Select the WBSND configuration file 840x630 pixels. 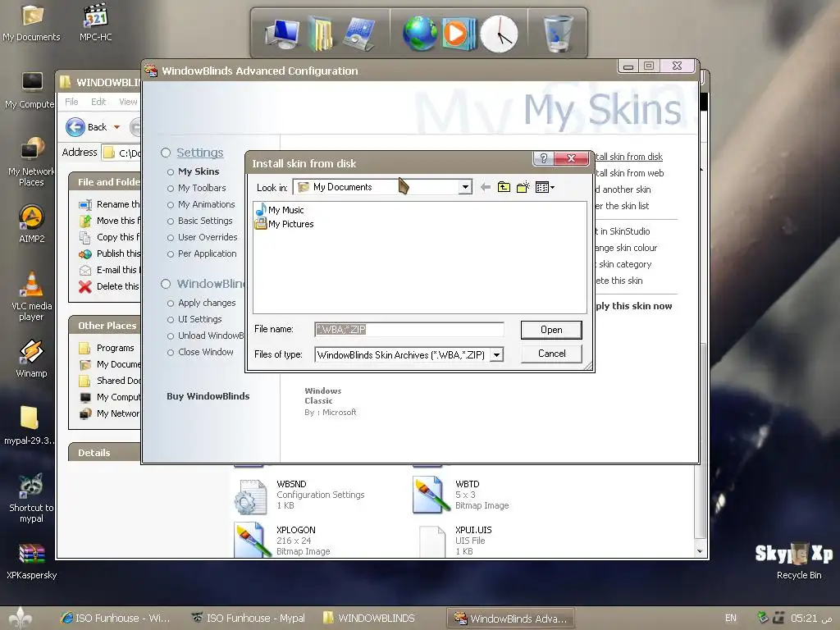(x=299, y=495)
